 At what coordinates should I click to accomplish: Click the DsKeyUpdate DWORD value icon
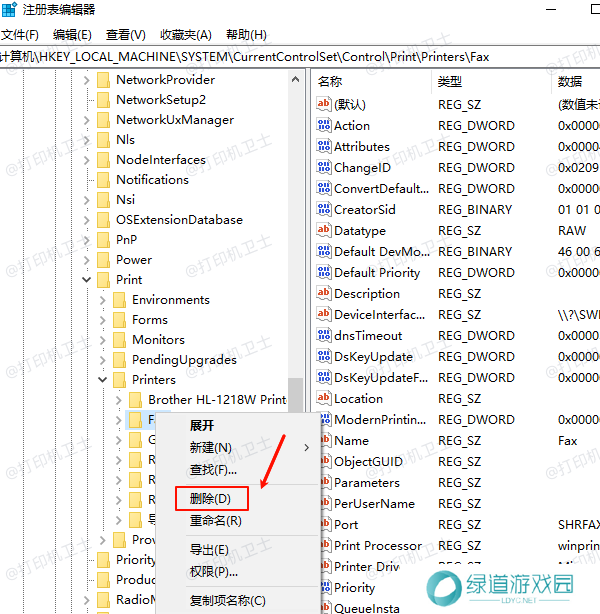tap(324, 356)
